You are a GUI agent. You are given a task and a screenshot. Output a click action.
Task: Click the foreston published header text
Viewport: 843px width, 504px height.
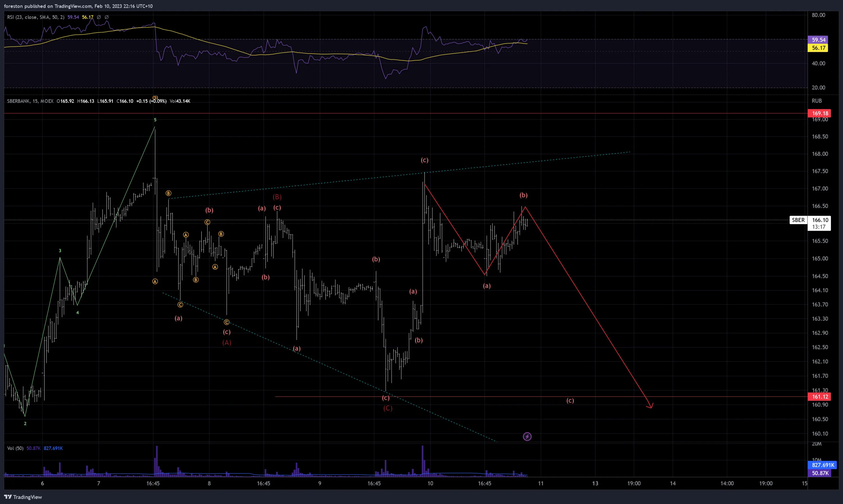78,6
